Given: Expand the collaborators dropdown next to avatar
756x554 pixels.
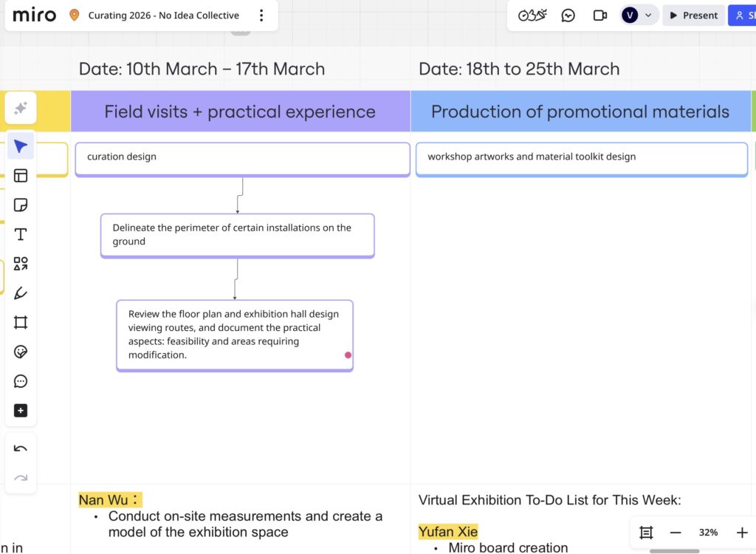Looking at the screenshot, I should pos(648,16).
